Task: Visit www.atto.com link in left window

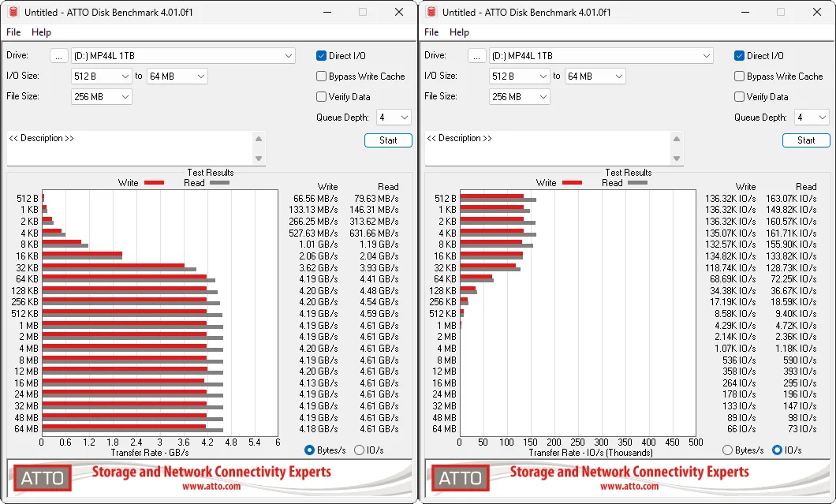Action: pyautogui.click(x=211, y=487)
